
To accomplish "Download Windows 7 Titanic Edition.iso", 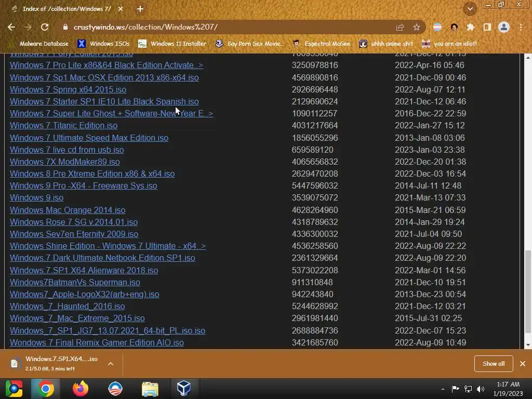I will click(63, 126).
